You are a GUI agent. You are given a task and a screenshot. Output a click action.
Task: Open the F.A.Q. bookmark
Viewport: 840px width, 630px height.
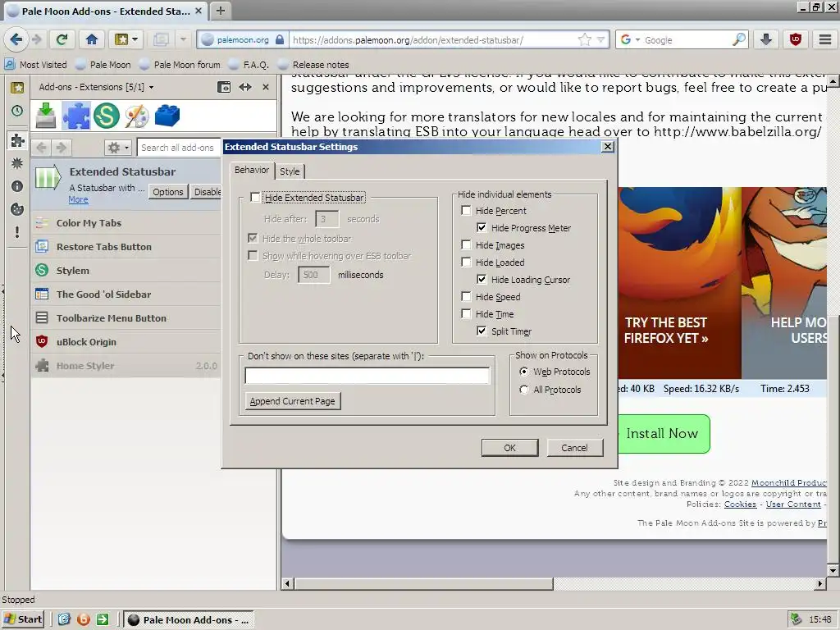click(x=249, y=64)
